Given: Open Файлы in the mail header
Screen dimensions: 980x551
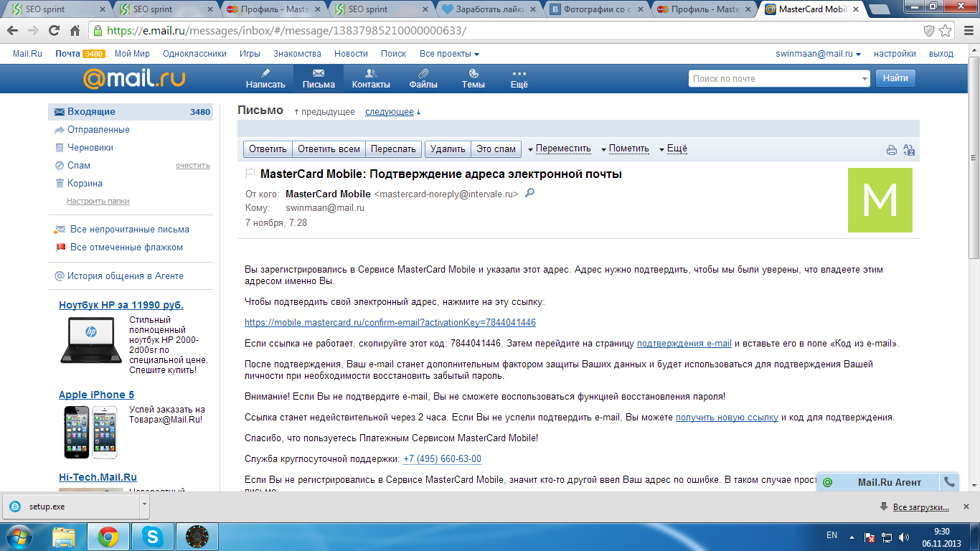Looking at the screenshot, I should 423,78.
